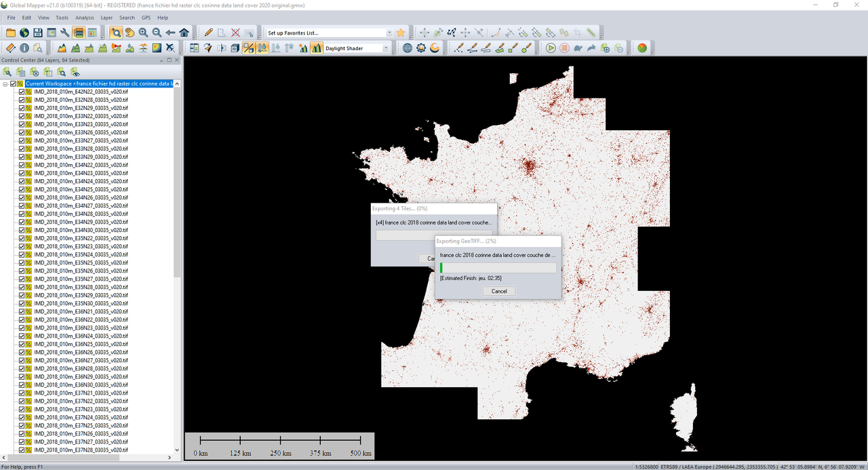Select the Zoom tool with magnifier and box
This screenshot has height=470, width=868.
pyautogui.click(x=116, y=33)
